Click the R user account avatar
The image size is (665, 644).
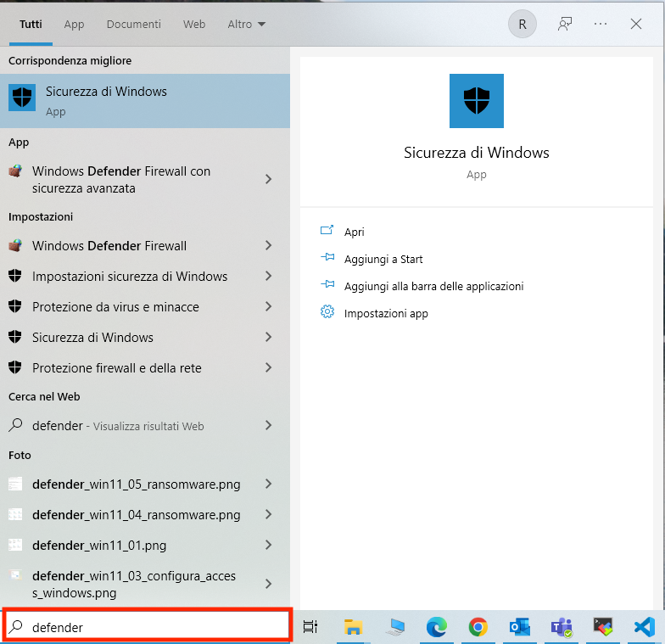(x=522, y=24)
